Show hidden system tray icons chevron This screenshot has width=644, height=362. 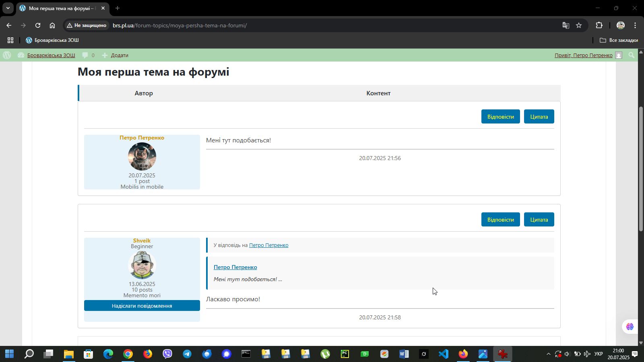548,354
